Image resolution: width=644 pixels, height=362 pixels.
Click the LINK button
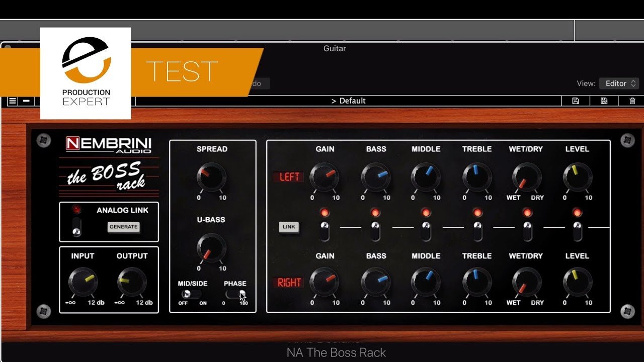[289, 227]
